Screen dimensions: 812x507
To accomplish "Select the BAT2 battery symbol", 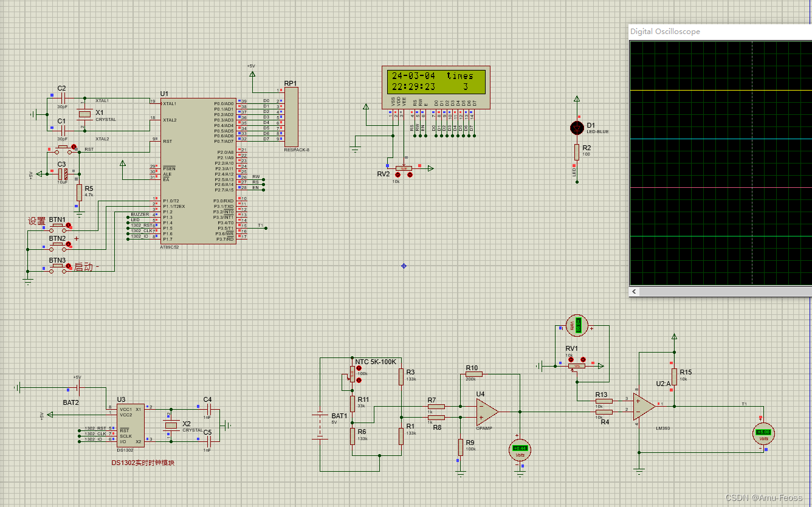I will (x=78, y=388).
